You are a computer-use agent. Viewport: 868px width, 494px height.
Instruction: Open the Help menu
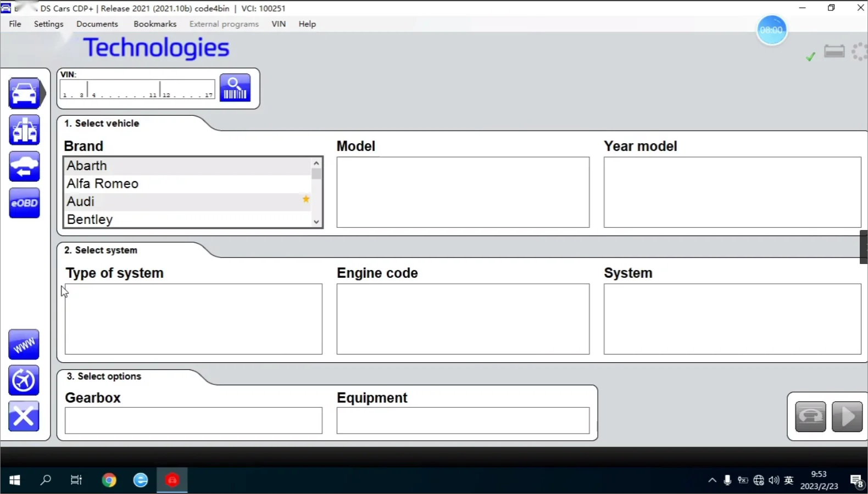click(x=307, y=24)
